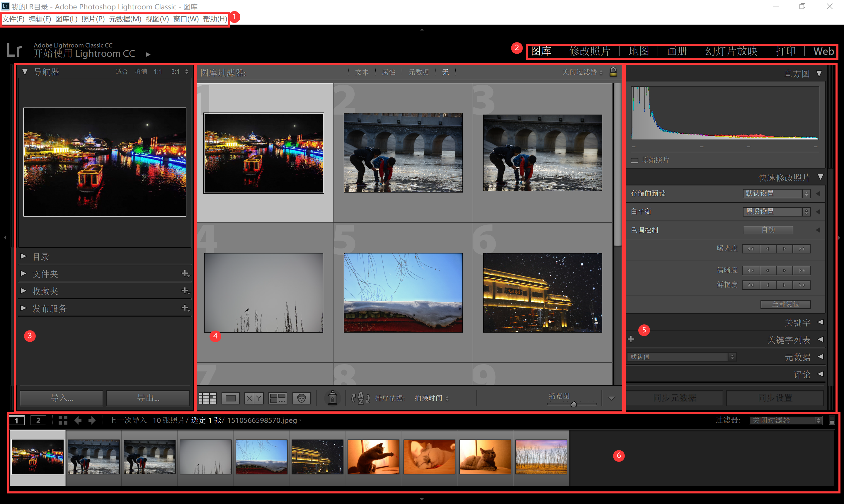Click the 导入... button

(62, 398)
